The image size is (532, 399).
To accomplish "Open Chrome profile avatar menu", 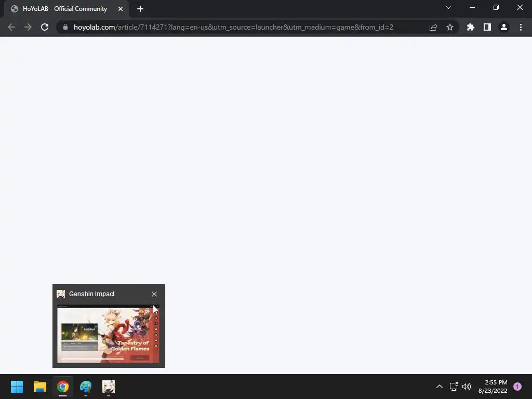I will point(504,27).
